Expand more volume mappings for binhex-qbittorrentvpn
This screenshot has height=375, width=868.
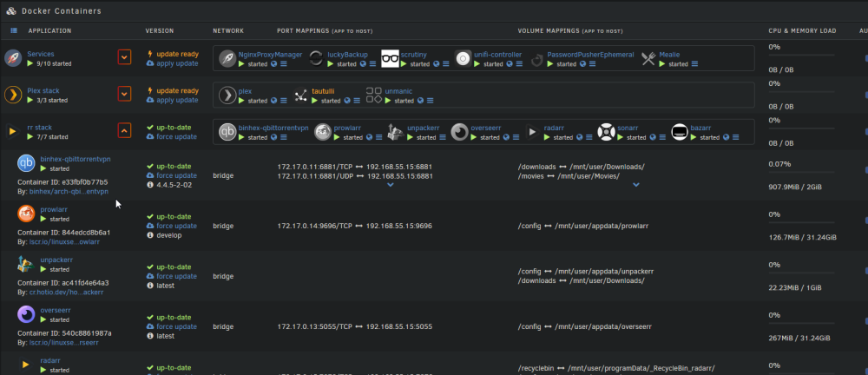[636, 184]
